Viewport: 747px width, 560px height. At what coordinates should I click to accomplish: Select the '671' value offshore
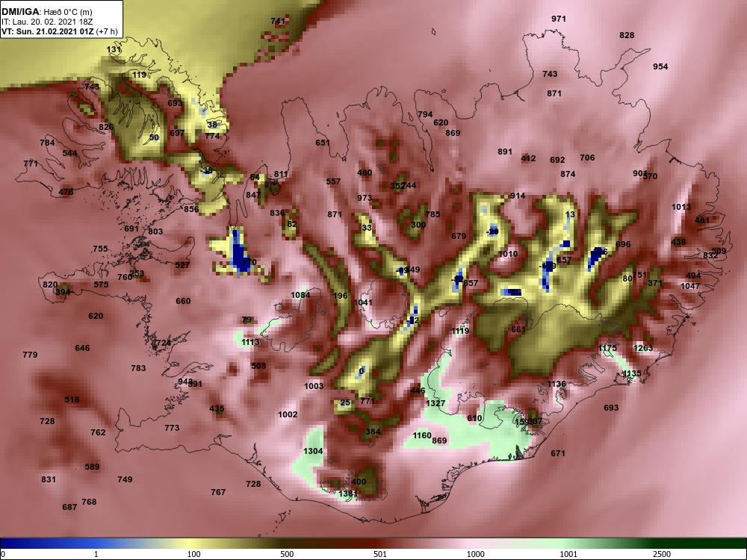pos(558,453)
